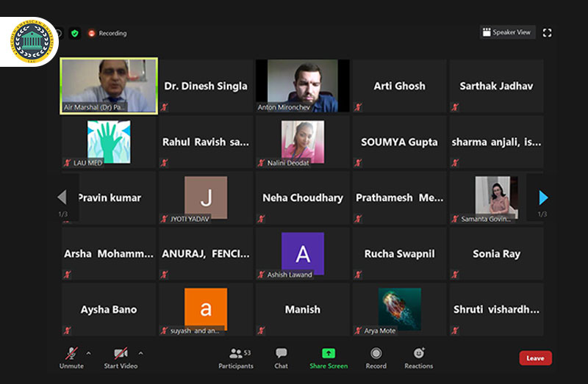Click the green Share Screen button

[329, 358]
